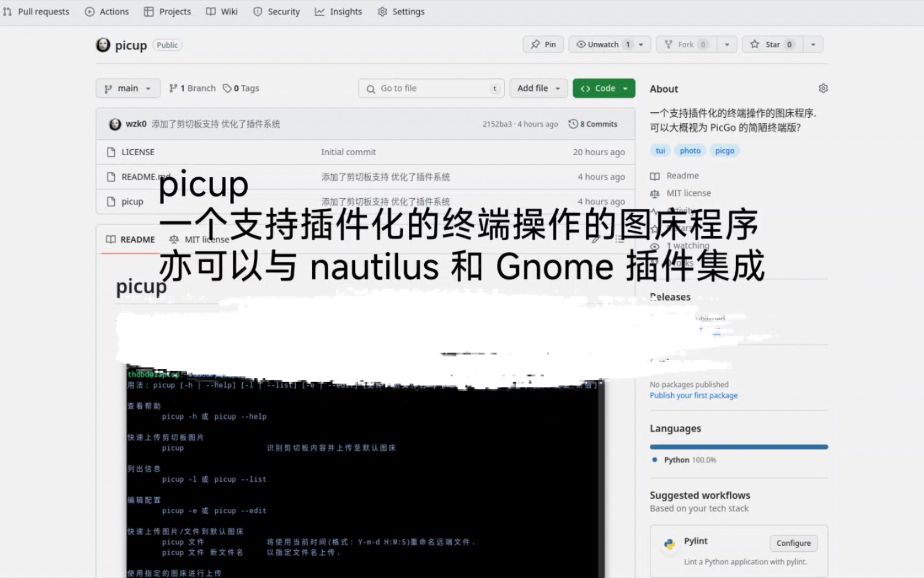Click the book icon beside Readme

point(654,176)
